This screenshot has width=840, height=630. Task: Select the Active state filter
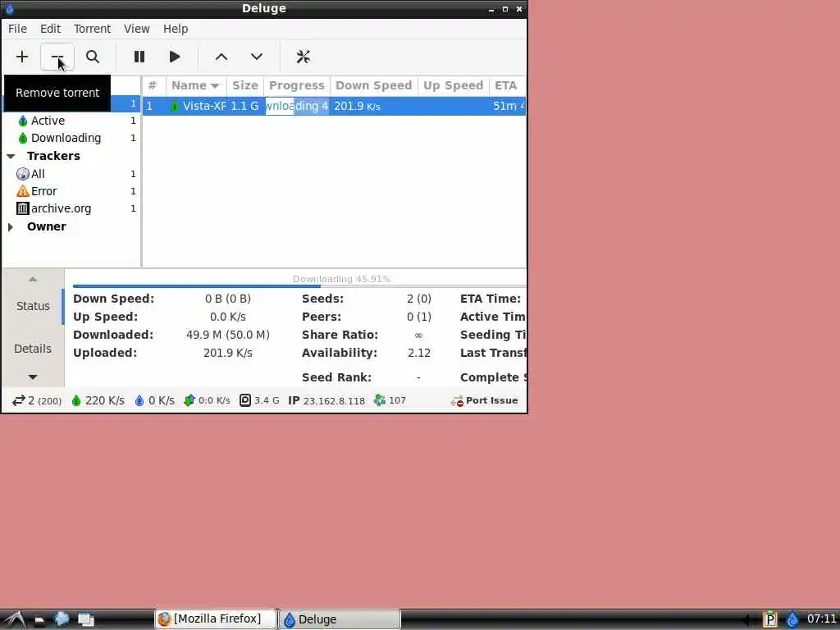71,121
